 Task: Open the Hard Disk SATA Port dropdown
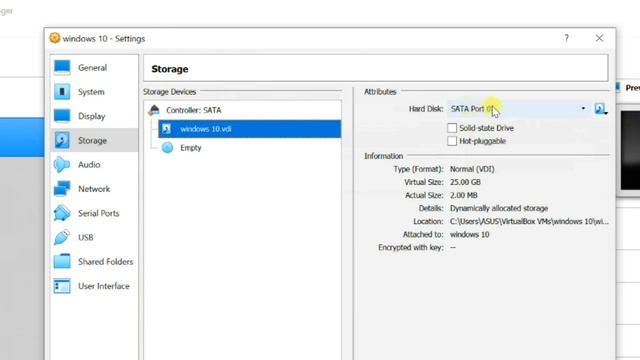click(x=518, y=109)
